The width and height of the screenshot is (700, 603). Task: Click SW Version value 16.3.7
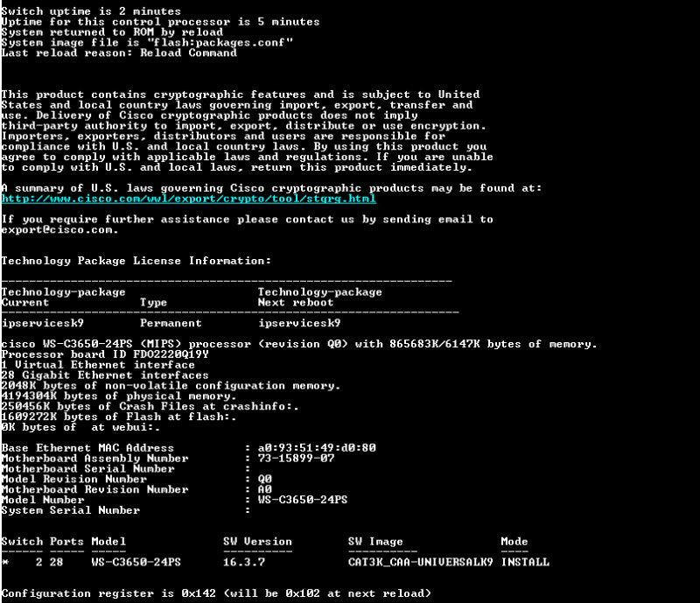pyautogui.click(x=244, y=563)
